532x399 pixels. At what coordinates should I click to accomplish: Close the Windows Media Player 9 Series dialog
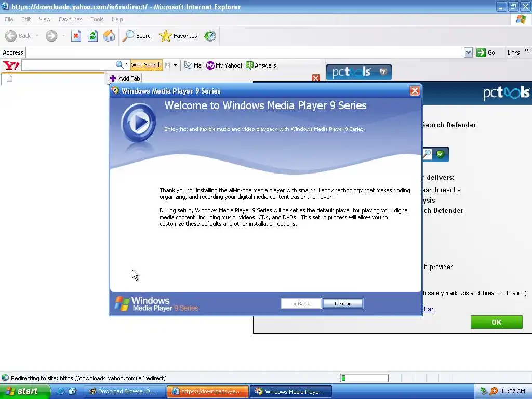pyautogui.click(x=415, y=90)
